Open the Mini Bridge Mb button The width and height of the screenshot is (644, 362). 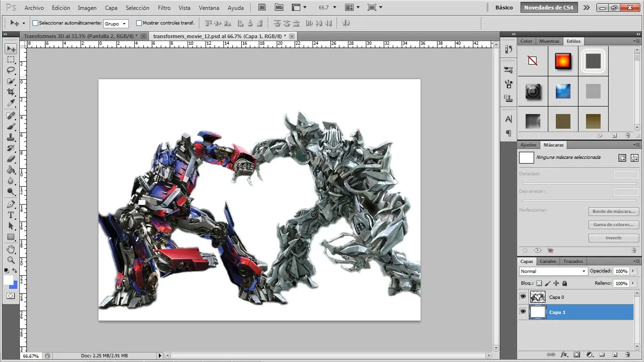tap(279, 8)
